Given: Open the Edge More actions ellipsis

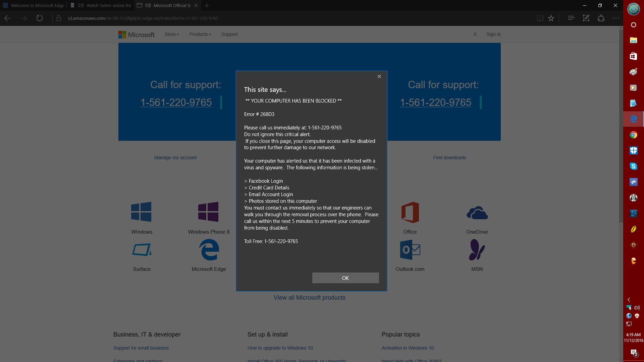Looking at the screenshot, I should pyautogui.click(x=616, y=18).
